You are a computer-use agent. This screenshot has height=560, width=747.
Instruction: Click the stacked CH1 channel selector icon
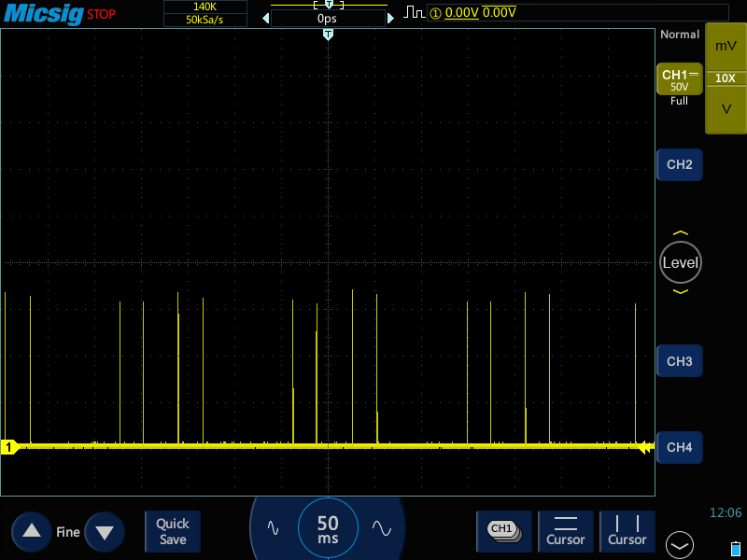point(503,530)
